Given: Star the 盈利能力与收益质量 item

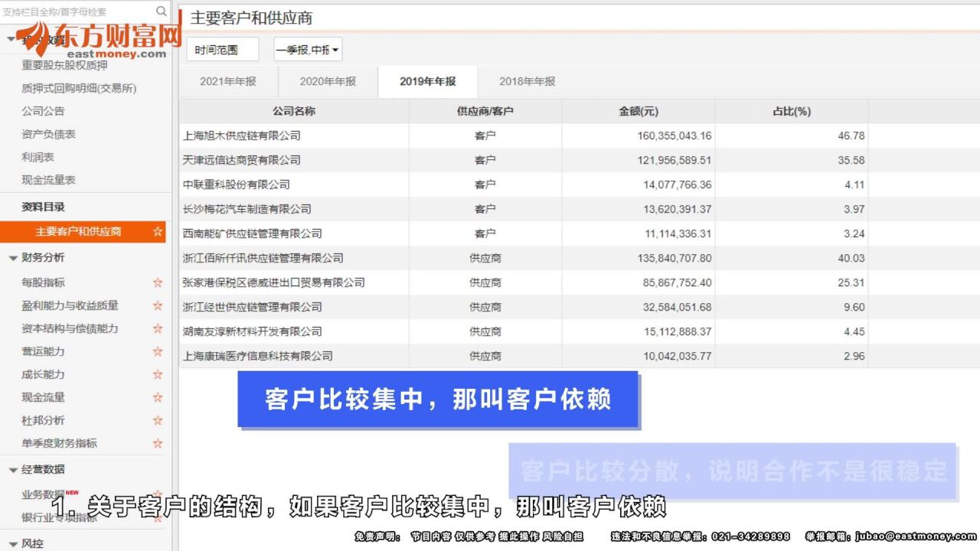Looking at the screenshot, I should [x=158, y=305].
